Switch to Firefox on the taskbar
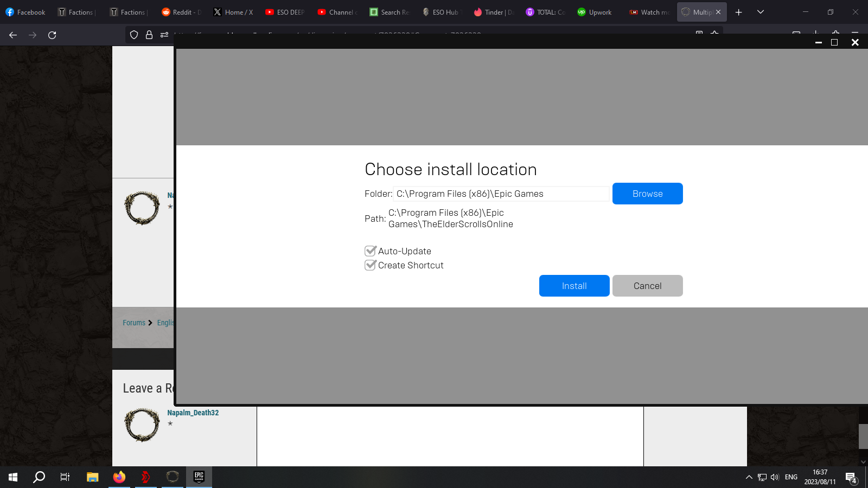This screenshot has height=488, width=868. (119, 477)
